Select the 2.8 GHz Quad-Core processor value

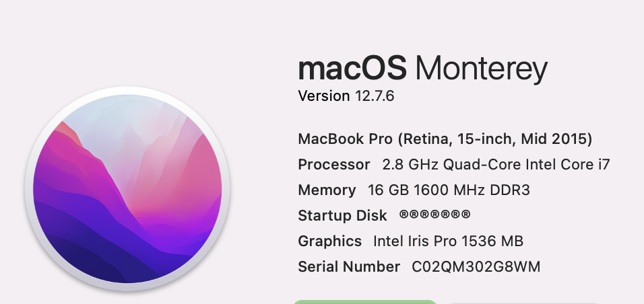[496, 165]
